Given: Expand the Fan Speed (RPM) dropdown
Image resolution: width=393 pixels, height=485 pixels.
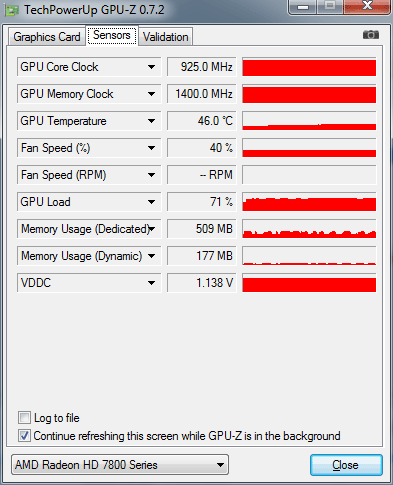Looking at the screenshot, I should pyautogui.click(x=151, y=175).
